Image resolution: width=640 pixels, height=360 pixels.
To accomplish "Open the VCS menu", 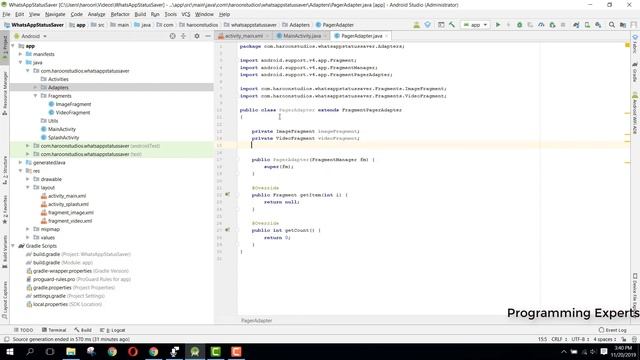I will [x=186, y=14].
